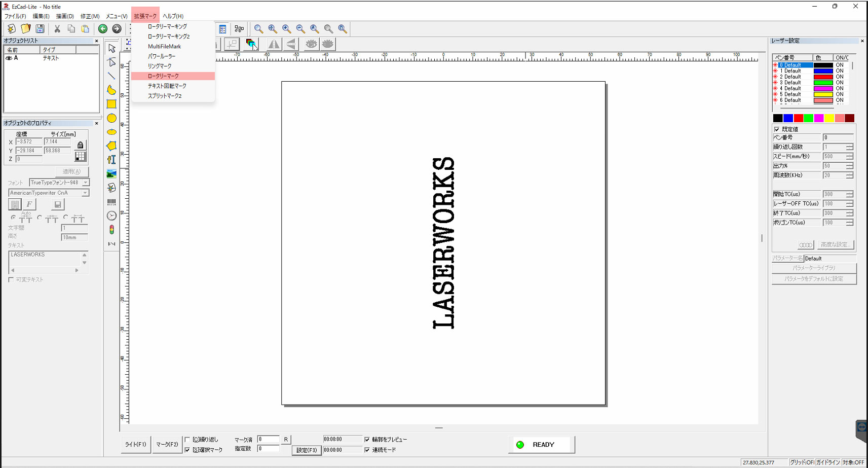Screen dimensions: 868x468
Task: Click the hatch fill color icon
Action: (x=251, y=44)
